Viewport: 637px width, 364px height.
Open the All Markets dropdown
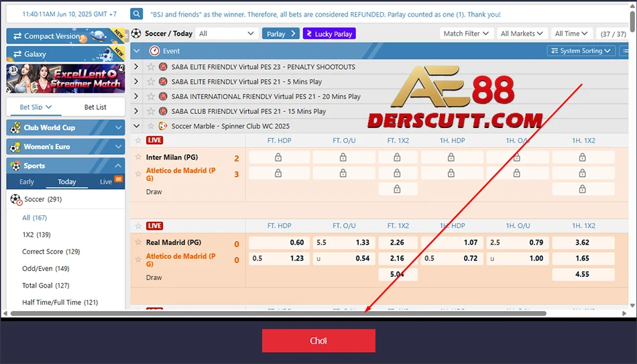(522, 34)
